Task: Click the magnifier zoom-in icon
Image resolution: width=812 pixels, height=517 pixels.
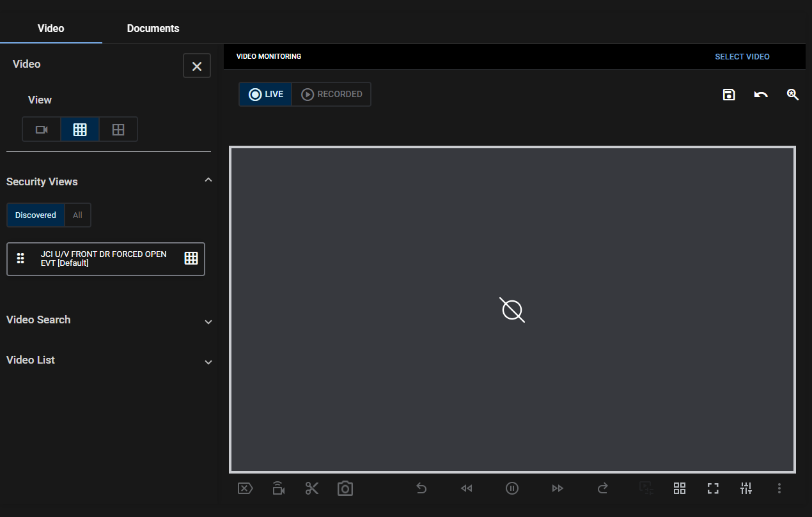Action: tap(793, 95)
